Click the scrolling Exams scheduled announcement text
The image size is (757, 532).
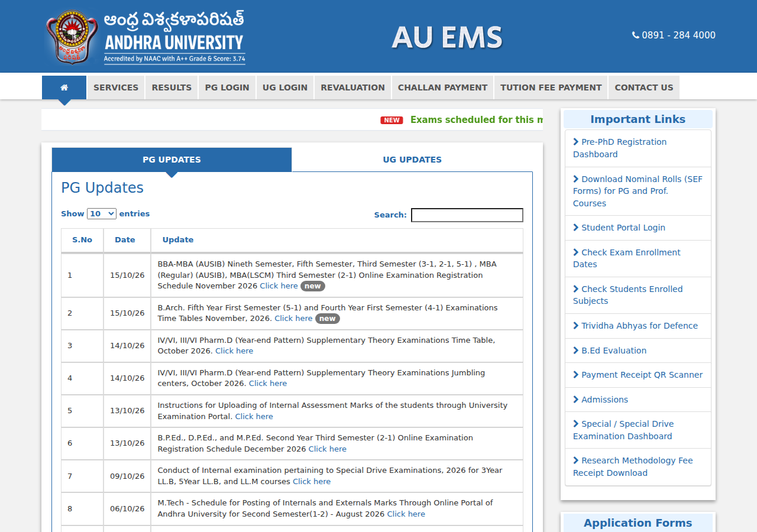[x=477, y=120]
